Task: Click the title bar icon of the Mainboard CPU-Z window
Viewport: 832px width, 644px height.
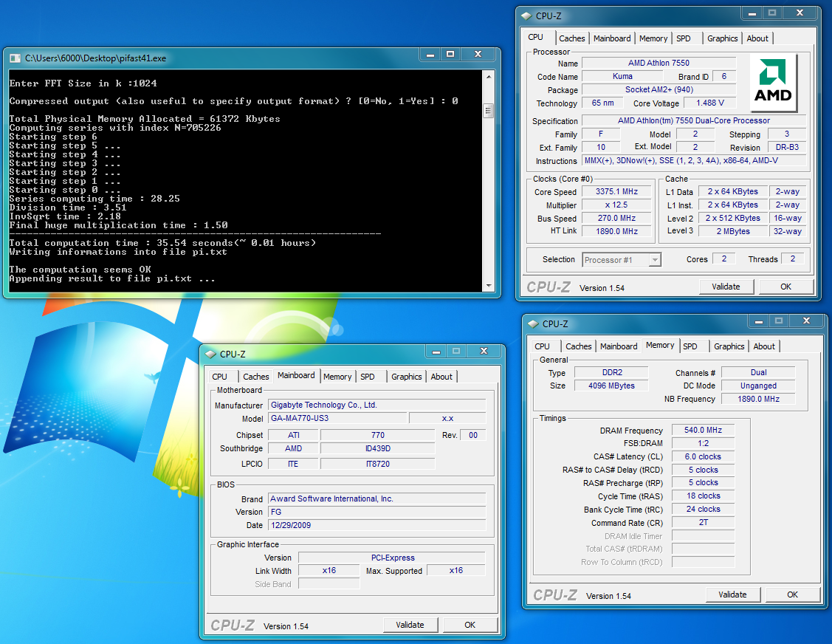Action: [x=210, y=354]
